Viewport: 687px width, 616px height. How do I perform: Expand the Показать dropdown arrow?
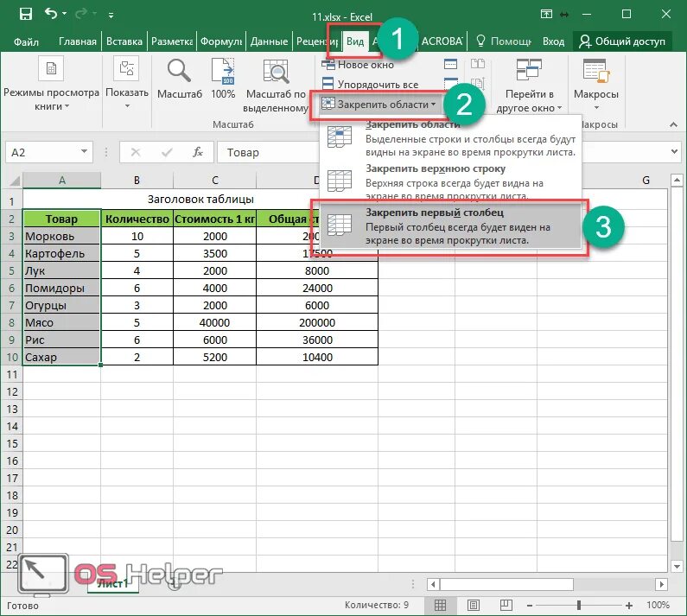point(127,105)
